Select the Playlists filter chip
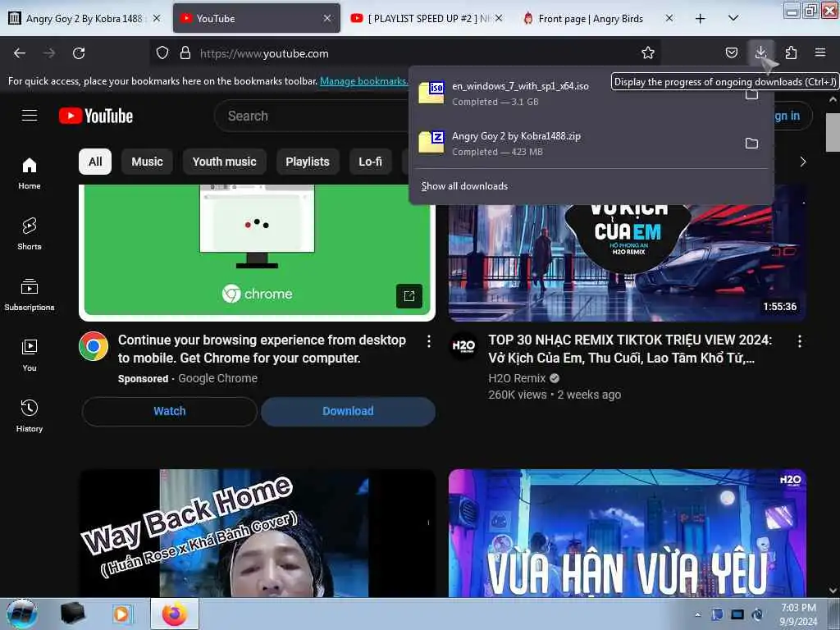 click(308, 162)
